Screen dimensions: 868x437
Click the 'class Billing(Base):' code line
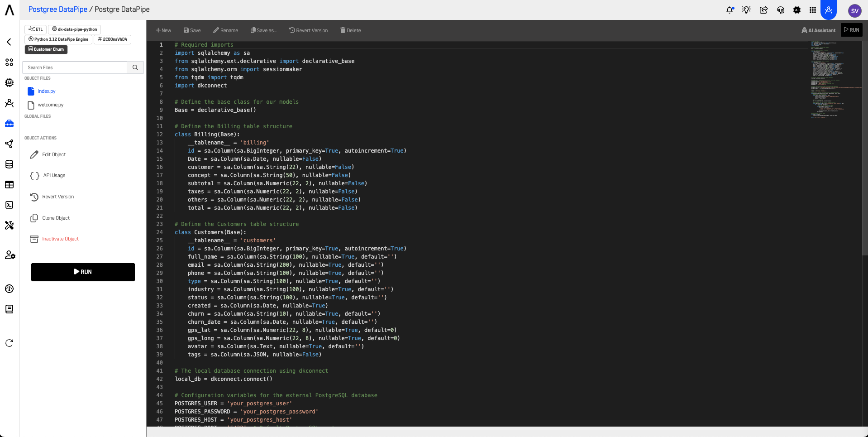click(207, 134)
